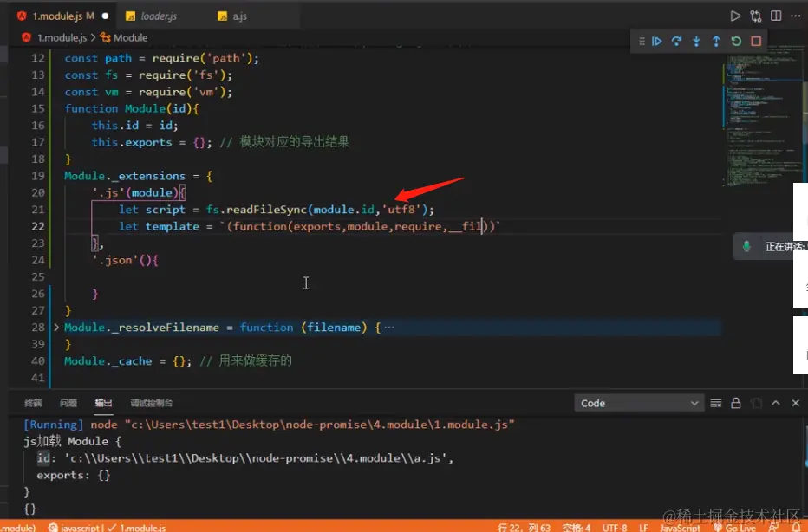The width and height of the screenshot is (808, 532).
Task: Toggle output scroll lock with the padlock icon
Action: (x=736, y=403)
